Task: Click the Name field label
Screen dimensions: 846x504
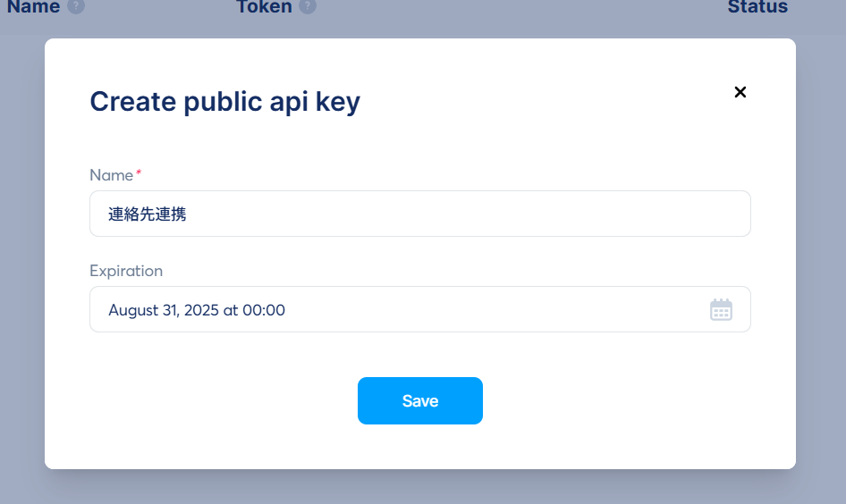Action: click(x=111, y=175)
